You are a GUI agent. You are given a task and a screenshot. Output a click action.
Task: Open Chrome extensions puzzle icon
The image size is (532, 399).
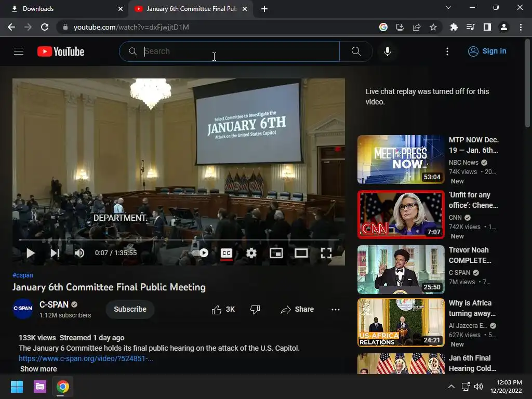tap(454, 27)
